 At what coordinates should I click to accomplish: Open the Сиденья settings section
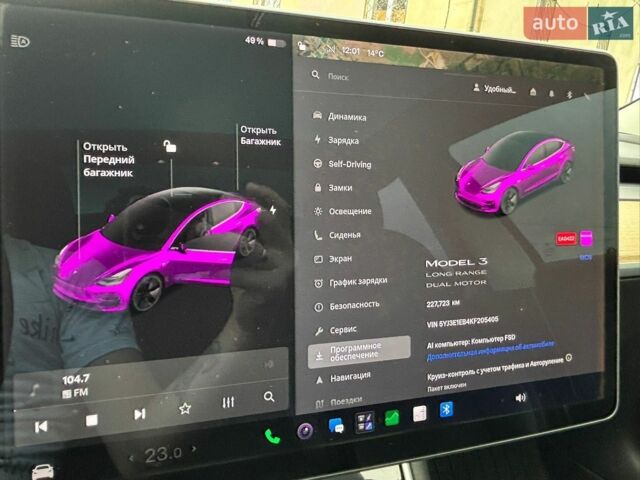tap(337, 235)
